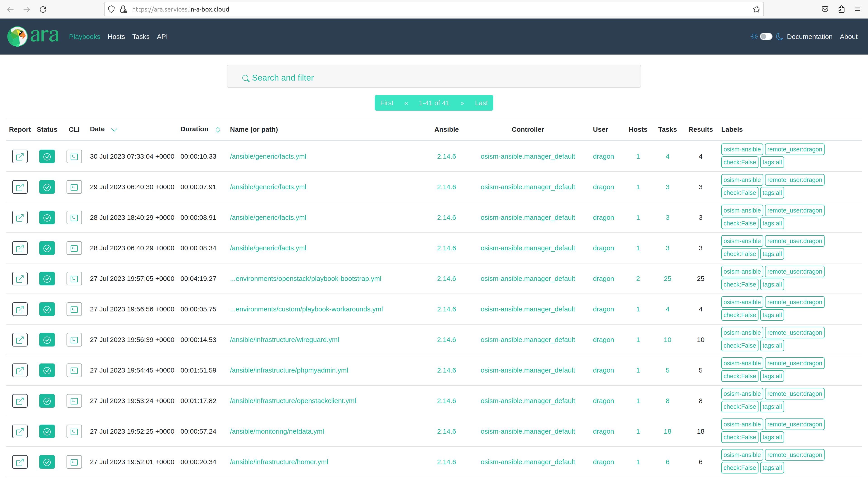Click success status icon for playbook-bootstrap.yml

click(47, 279)
